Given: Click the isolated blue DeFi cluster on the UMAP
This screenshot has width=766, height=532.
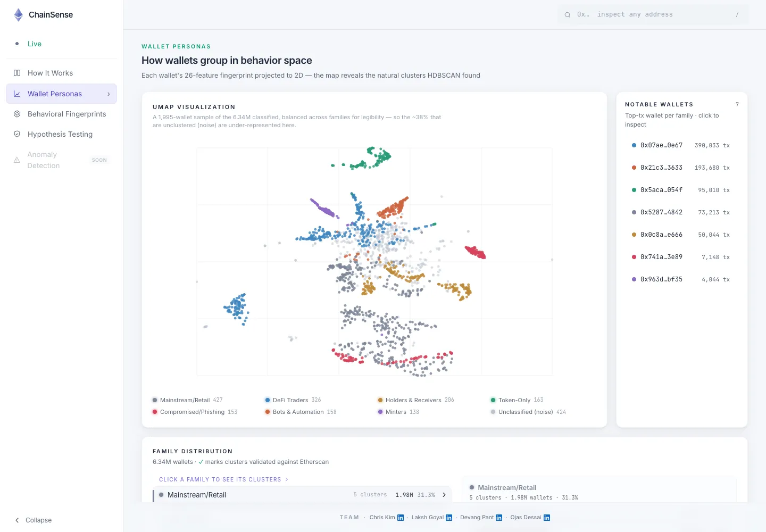Looking at the screenshot, I should 237,309.
